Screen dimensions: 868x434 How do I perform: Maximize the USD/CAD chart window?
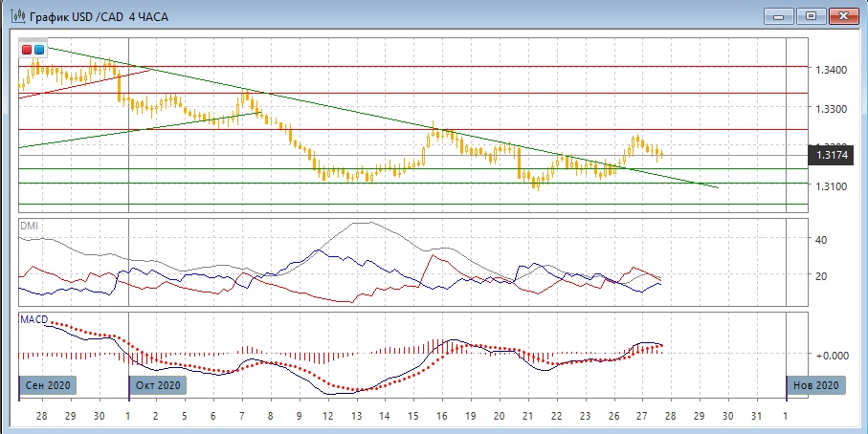click(811, 15)
